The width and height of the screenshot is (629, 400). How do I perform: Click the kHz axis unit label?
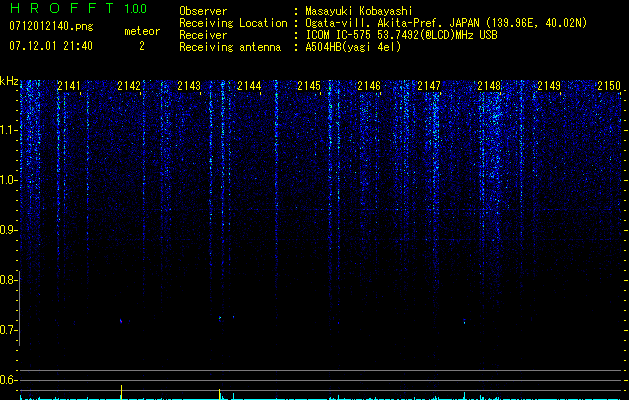(9, 81)
